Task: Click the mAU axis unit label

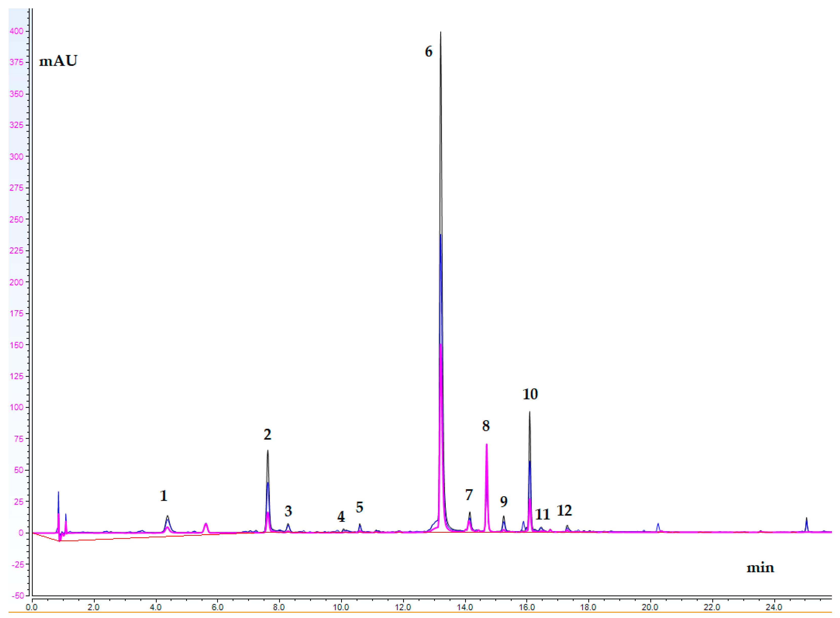Action: click(58, 61)
